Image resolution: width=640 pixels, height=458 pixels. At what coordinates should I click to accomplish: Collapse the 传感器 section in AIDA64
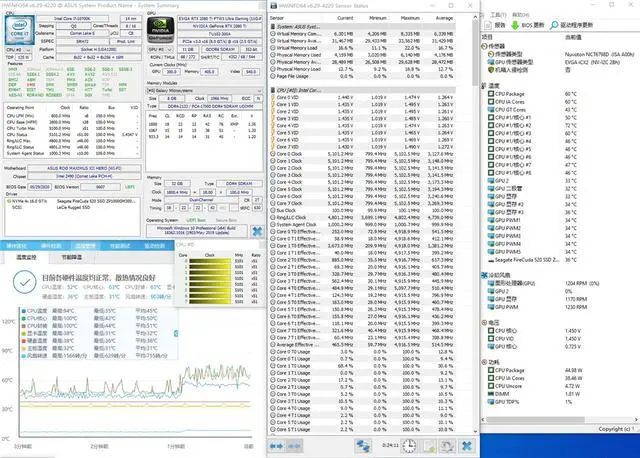[x=484, y=46]
